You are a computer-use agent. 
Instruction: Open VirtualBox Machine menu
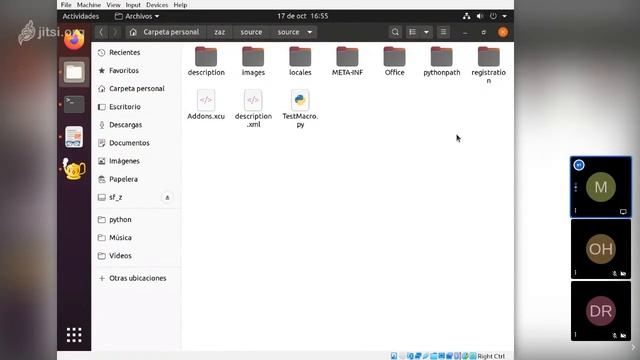89,5
